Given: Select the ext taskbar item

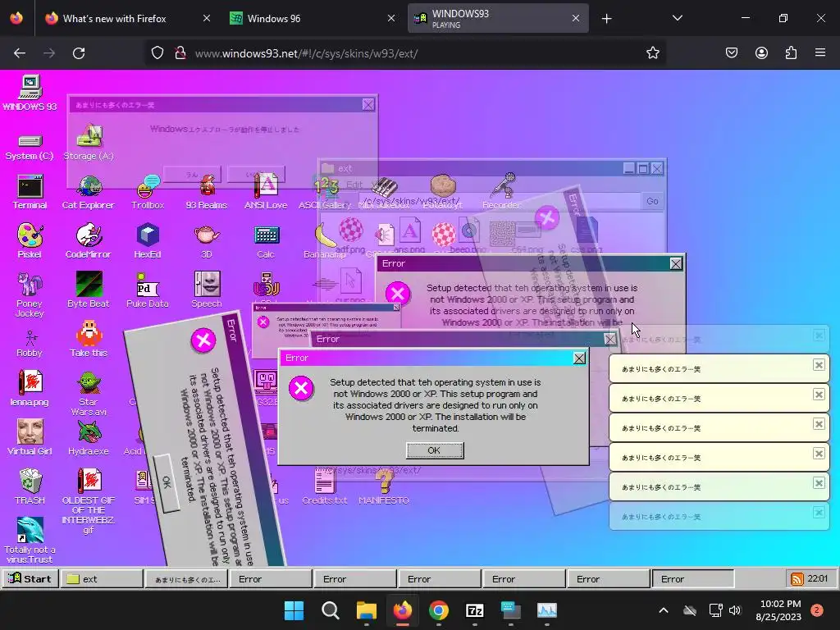Looking at the screenshot, I should (x=102, y=578).
